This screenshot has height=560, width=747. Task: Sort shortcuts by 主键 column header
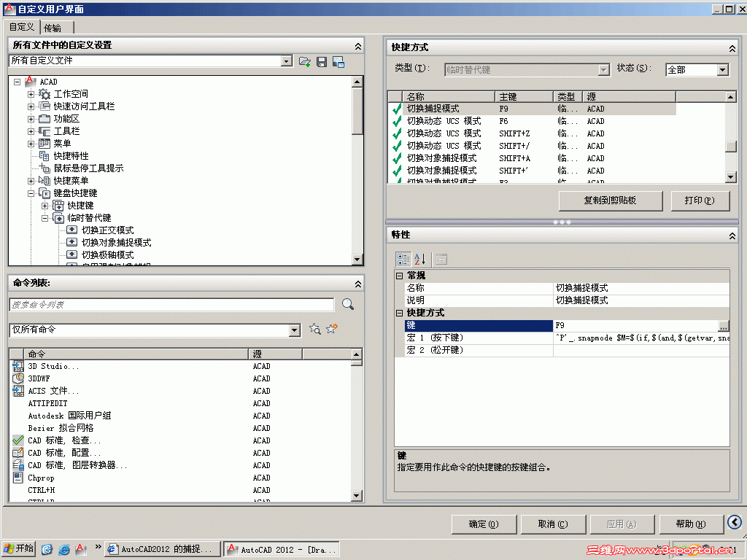[524, 97]
